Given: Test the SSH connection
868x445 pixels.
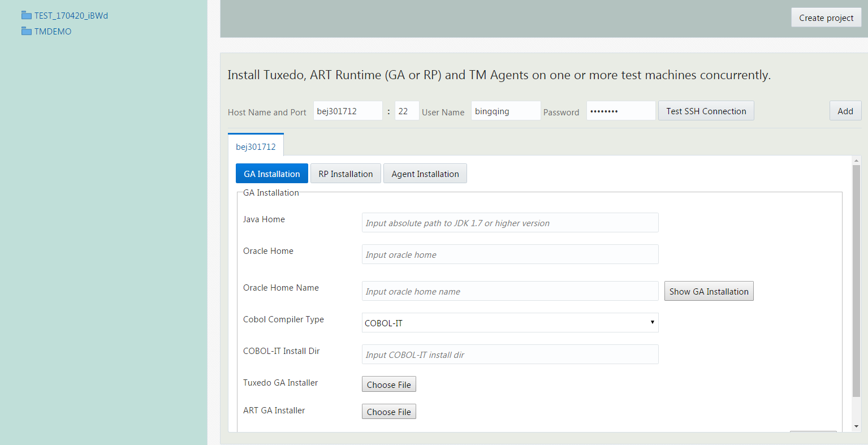Looking at the screenshot, I should pyautogui.click(x=706, y=111).
